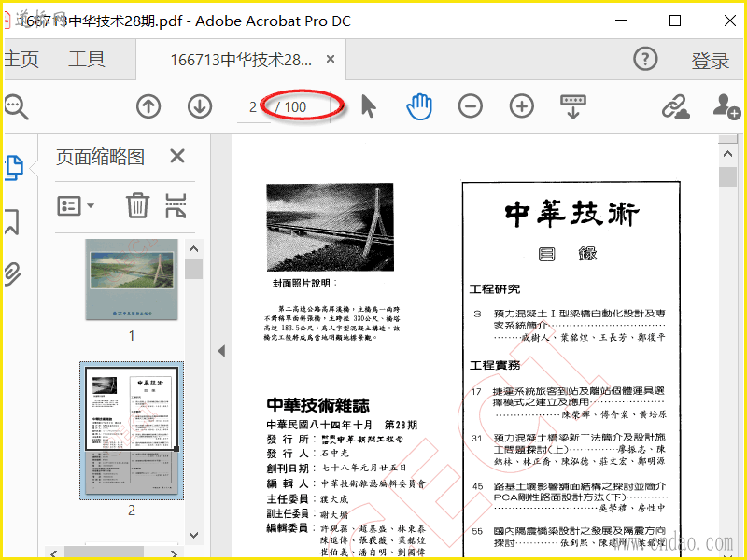
Task: Click the document vertical scrollbar up arrow
Action: 727,154
